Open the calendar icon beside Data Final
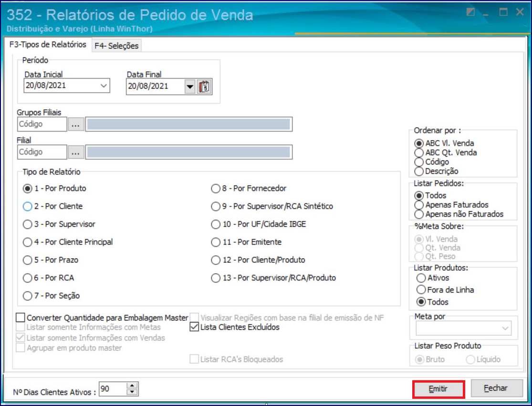The height and width of the screenshot is (406, 532). pos(204,87)
